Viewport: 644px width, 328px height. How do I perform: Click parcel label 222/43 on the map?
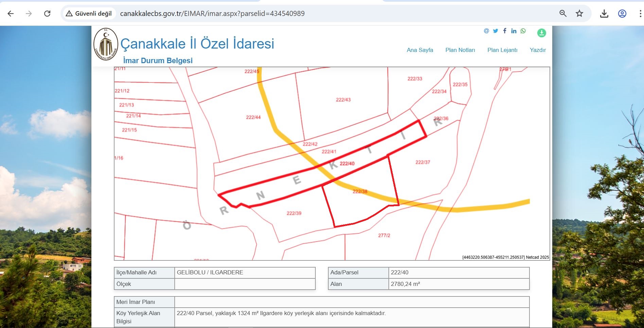click(343, 100)
